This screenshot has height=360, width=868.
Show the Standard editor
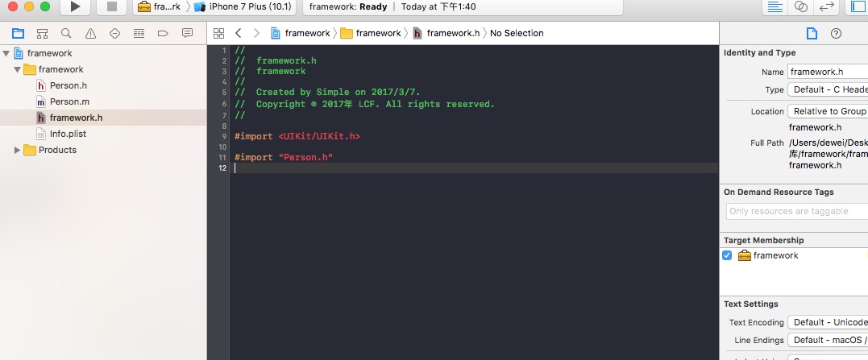(x=775, y=6)
